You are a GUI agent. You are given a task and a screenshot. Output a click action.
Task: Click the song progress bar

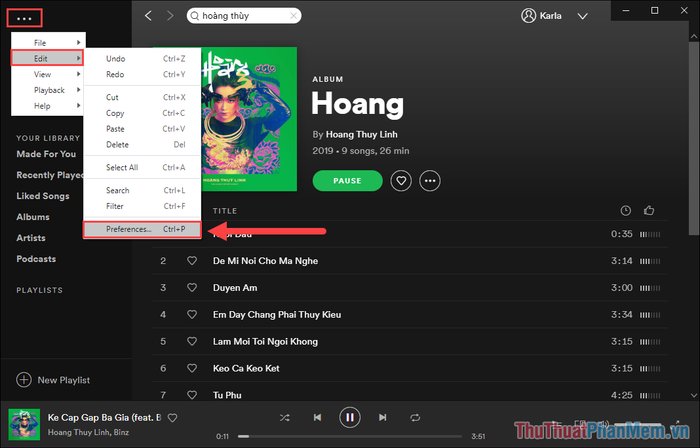pyautogui.click(x=350, y=436)
